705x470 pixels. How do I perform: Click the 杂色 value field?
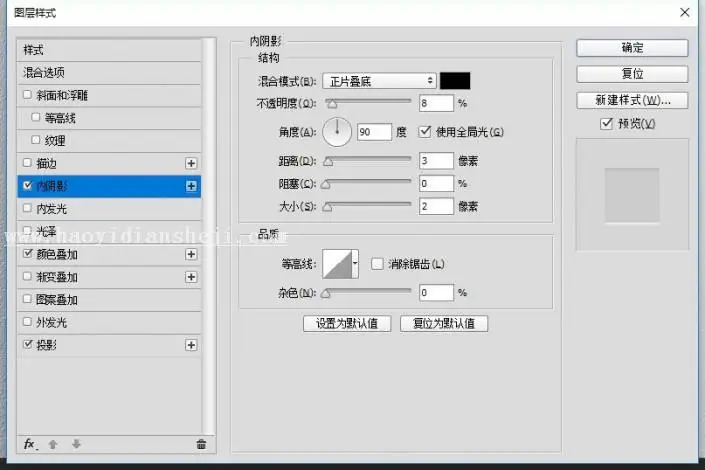[436, 293]
